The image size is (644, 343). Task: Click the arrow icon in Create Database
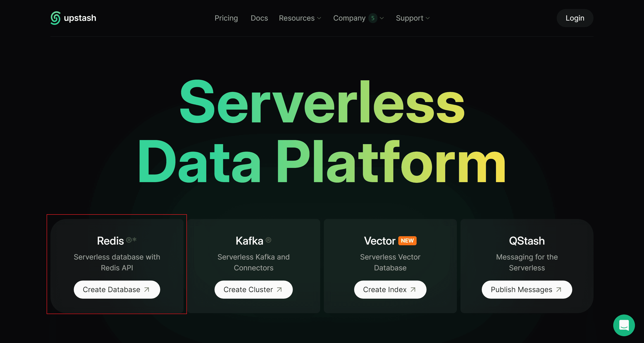tap(147, 290)
